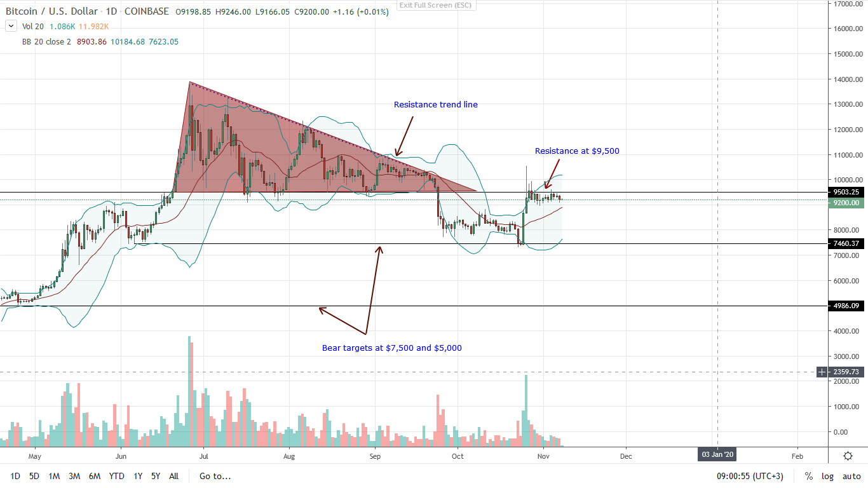Select the 5D time range
868x488 pixels.
pos(34,476)
